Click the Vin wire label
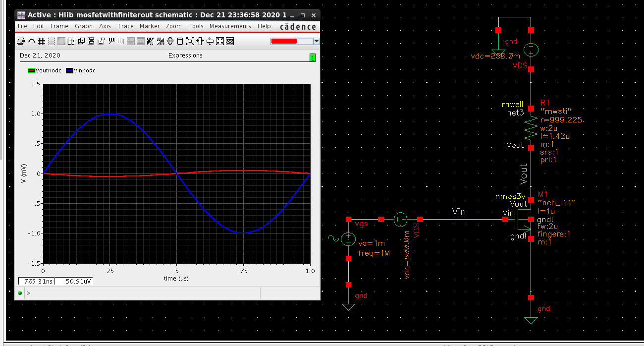This screenshot has width=644, height=346. click(459, 212)
